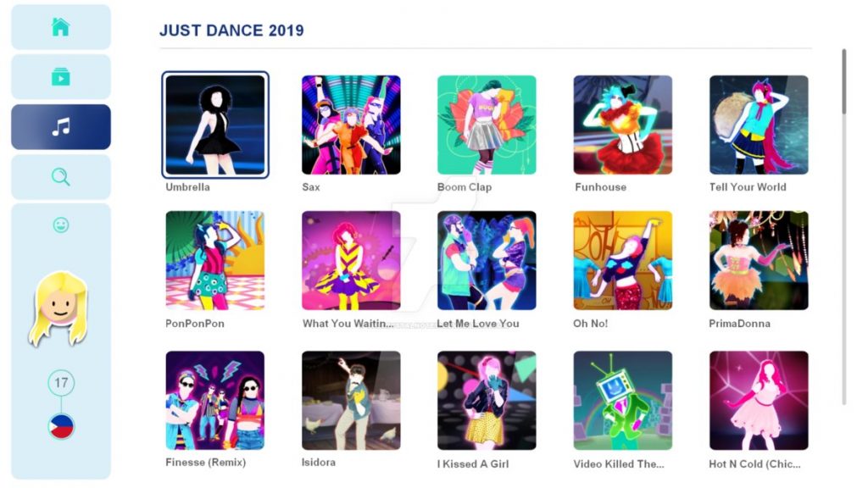This screenshot has width=868, height=488.
Task: Open the Home icon in sidebar
Action: [61, 27]
